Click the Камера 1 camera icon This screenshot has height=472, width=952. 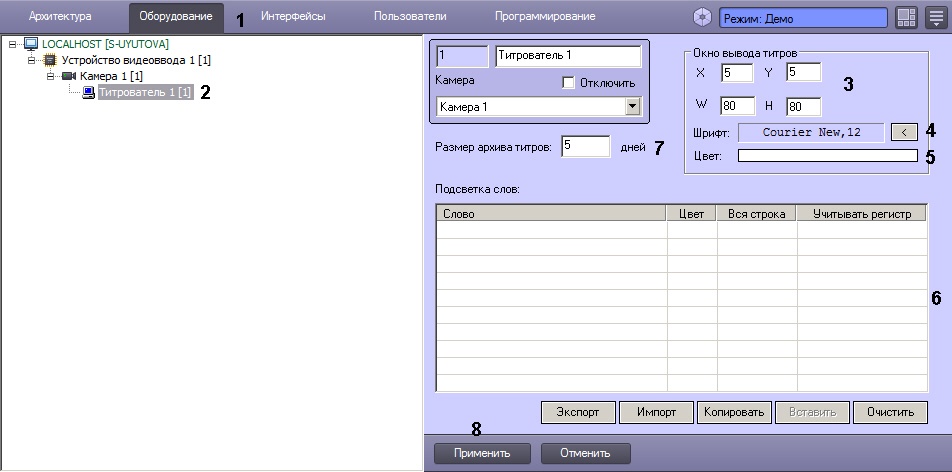(x=69, y=76)
